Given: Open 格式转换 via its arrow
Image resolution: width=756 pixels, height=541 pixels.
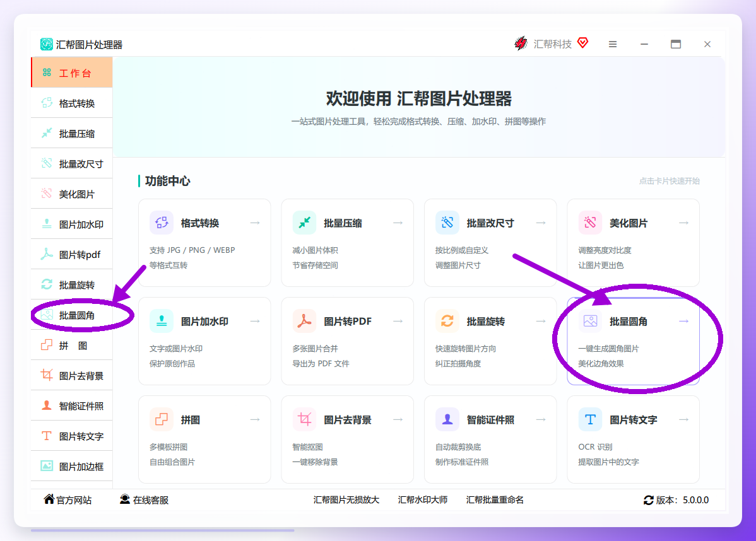Looking at the screenshot, I should (x=255, y=223).
